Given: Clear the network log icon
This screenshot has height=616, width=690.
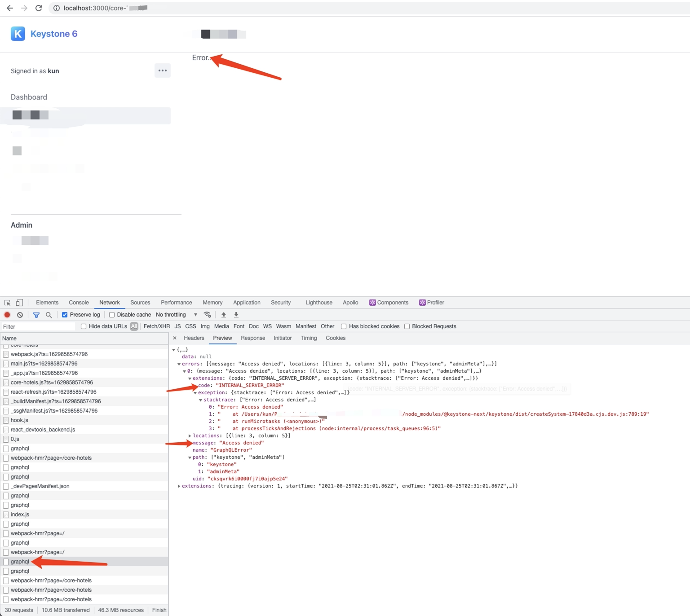Looking at the screenshot, I should pos(20,315).
